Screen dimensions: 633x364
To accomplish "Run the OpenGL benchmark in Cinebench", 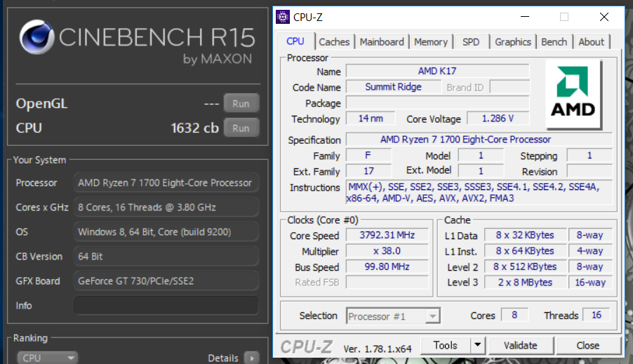I will point(241,104).
